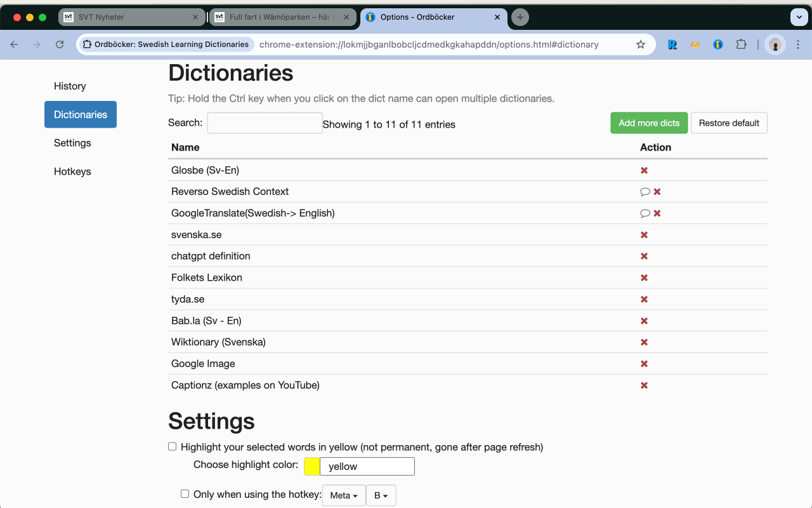Viewport: 812px width, 508px height.
Task: Open the Chrome profile avatar
Action: pos(775,44)
